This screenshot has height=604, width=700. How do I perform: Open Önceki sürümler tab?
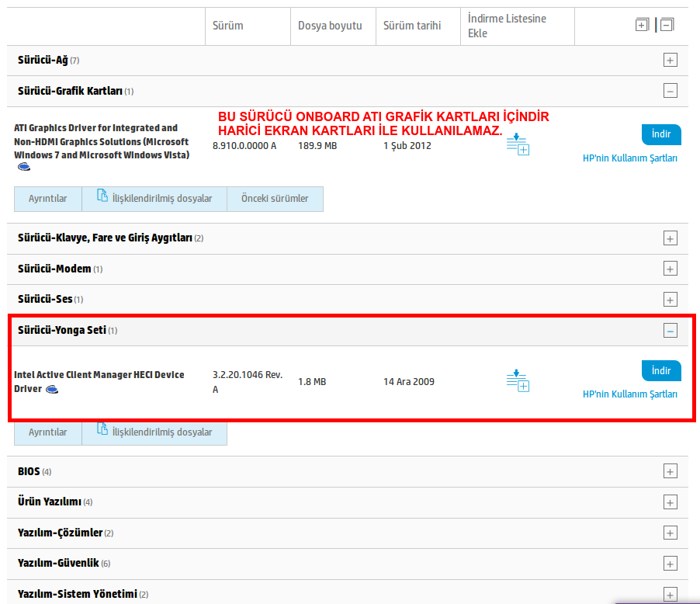click(275, 198)
